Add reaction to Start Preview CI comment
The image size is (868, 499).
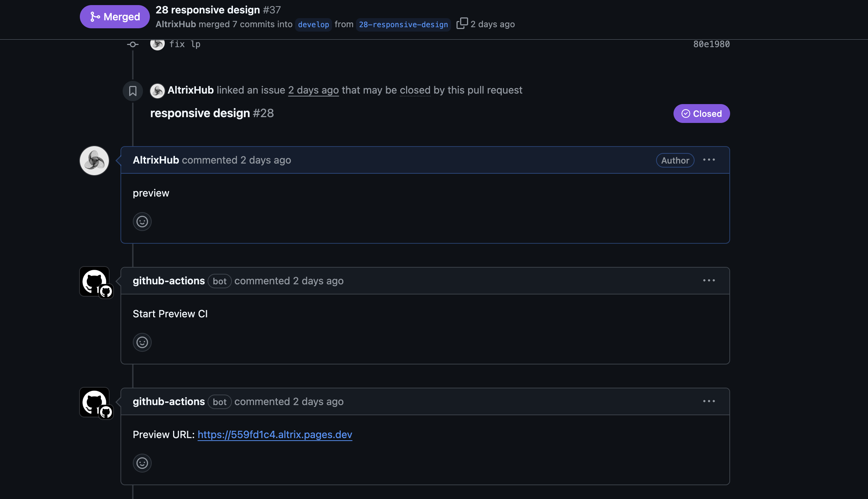(142, 342)
